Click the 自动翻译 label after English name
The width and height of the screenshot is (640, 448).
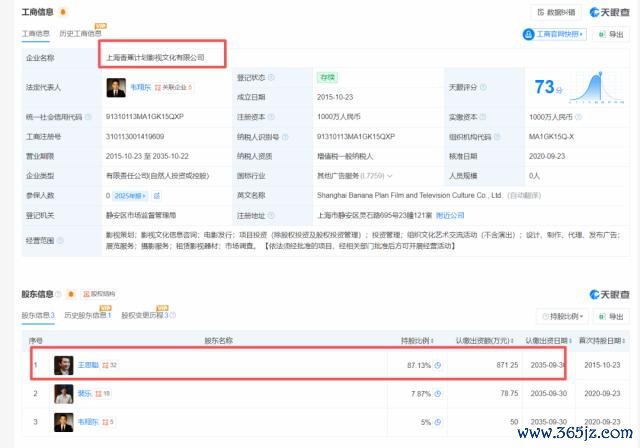coord(524,195)
